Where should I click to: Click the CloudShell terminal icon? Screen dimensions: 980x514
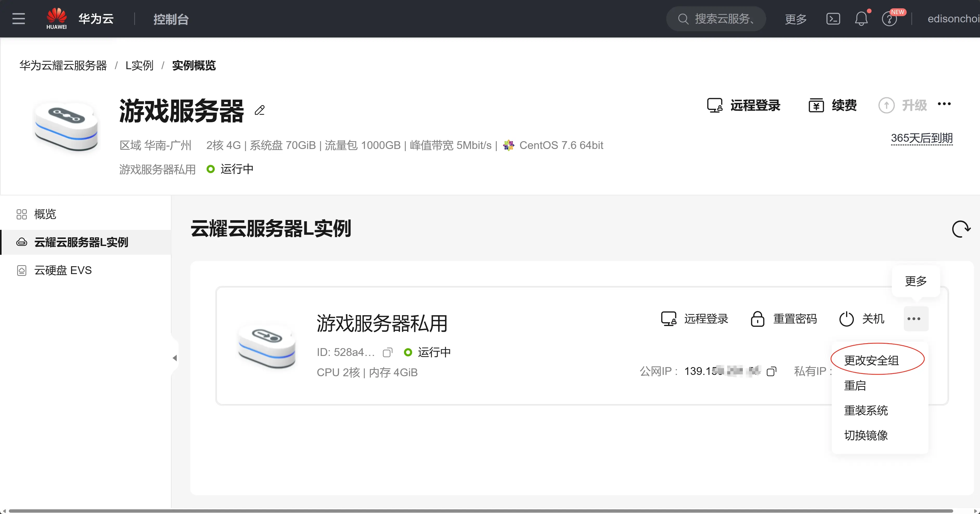pos(833,19)
